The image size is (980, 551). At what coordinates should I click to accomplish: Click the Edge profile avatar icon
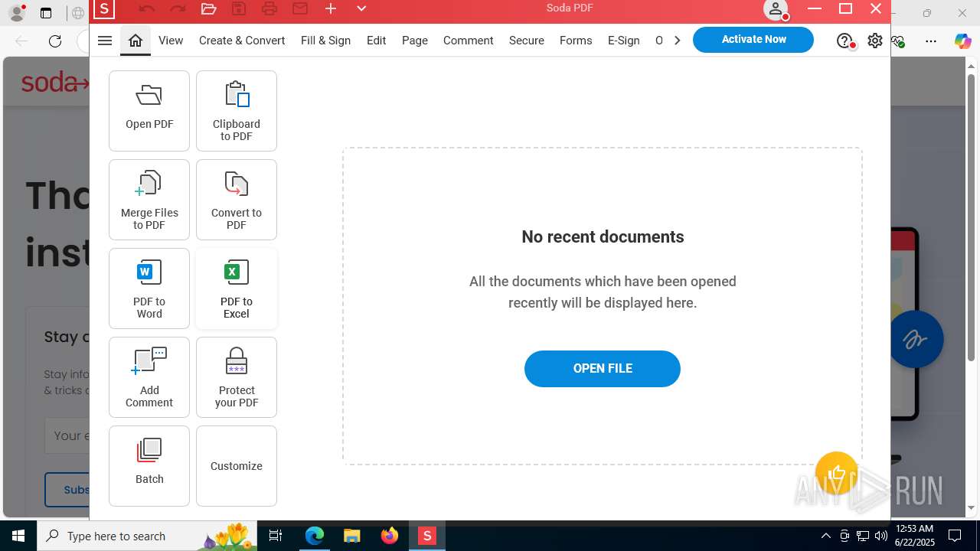(x=17, y=12)
